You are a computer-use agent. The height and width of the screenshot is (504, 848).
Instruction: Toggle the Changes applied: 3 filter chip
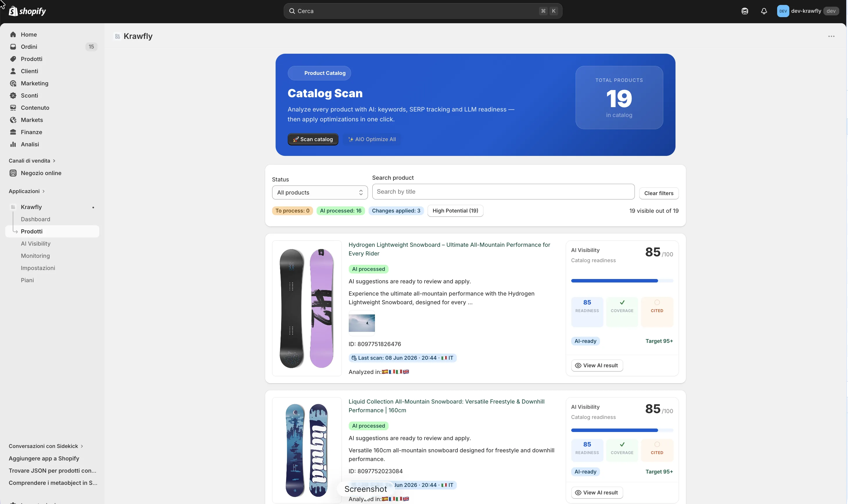click(396, 211)
